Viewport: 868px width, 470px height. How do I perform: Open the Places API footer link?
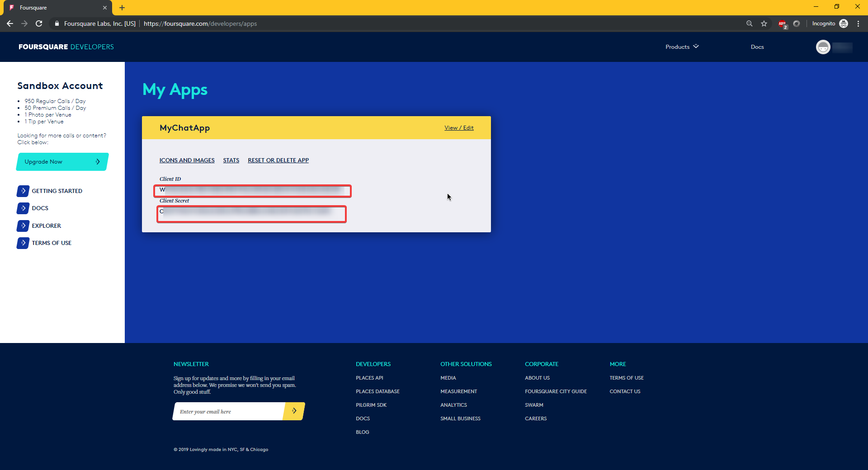369,378
